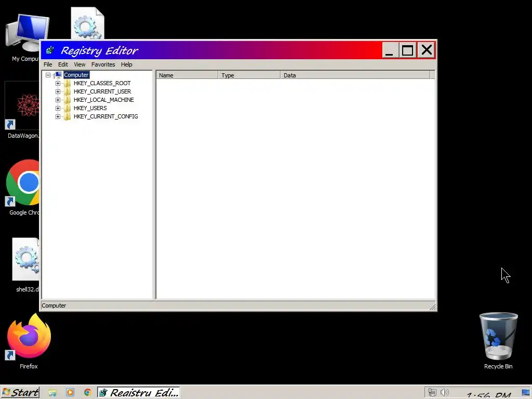Open the Help menu

(127, 64)
